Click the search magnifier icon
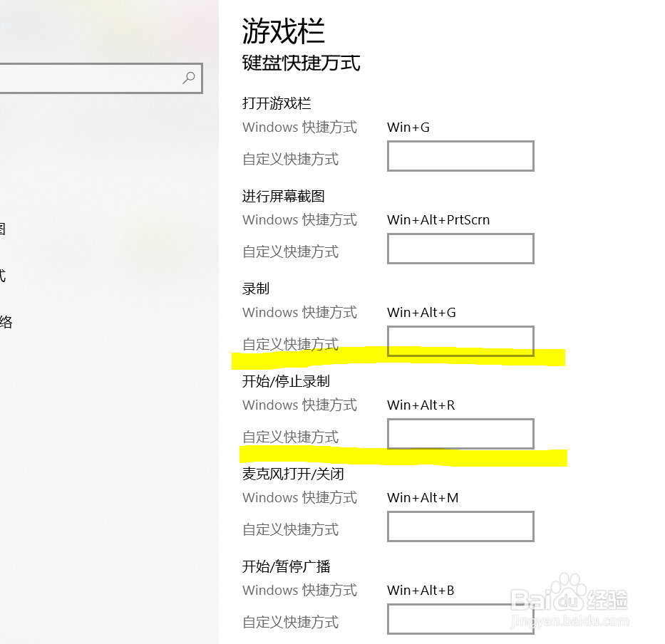This screenshot has height=644, width=665. pos(189,78)
